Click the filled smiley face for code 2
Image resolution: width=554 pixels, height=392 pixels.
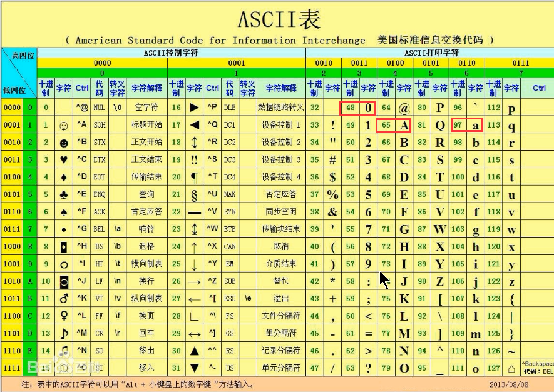coord(64,143)
